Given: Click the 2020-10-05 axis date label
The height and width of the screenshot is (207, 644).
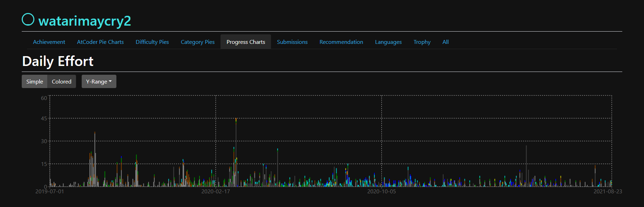Looking at the screenshot, I should click(381, 192).
